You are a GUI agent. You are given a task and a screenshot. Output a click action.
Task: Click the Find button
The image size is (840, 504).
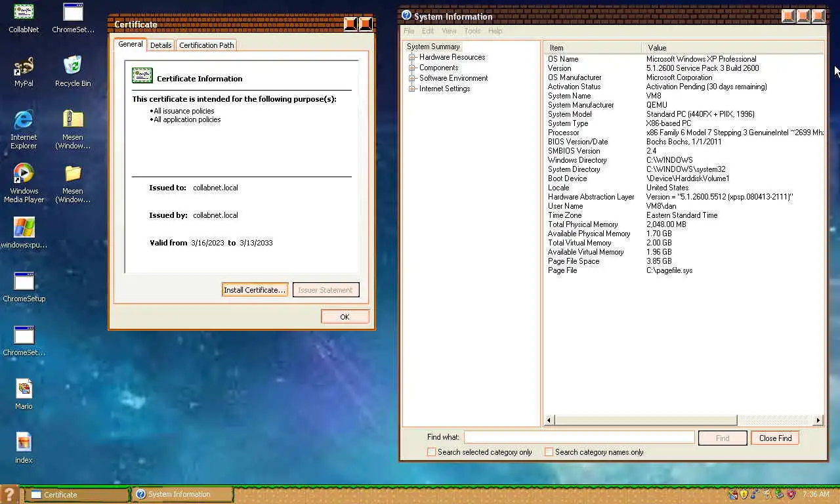point(723,438)
